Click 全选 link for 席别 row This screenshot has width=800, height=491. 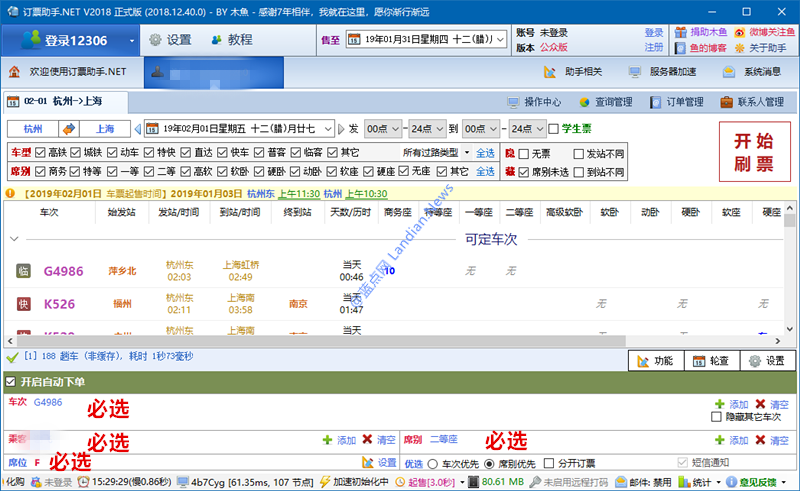[x=485, y=171]
